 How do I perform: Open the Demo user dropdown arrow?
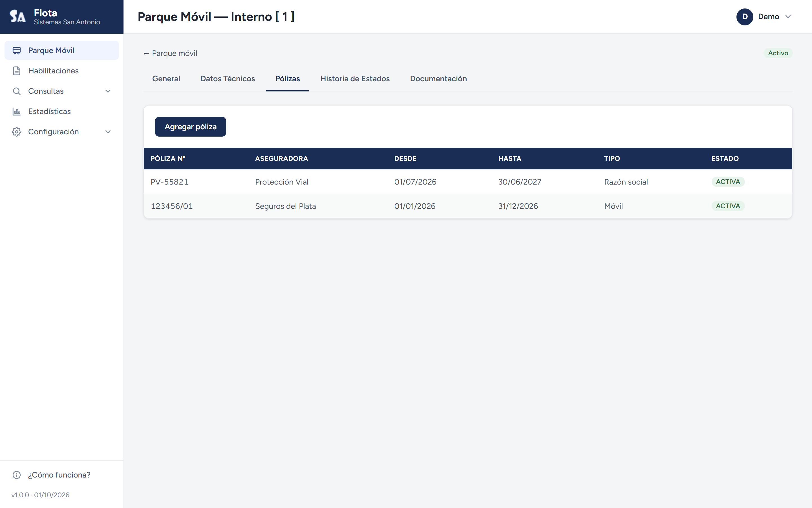click(x=788, y=17)
